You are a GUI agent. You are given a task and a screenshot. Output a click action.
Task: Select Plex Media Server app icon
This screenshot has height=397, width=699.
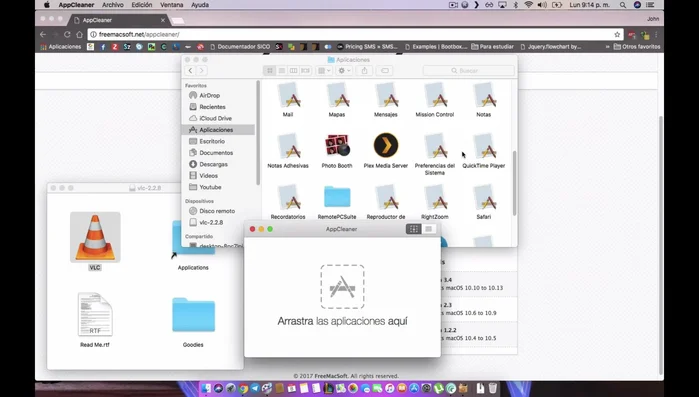386,145
